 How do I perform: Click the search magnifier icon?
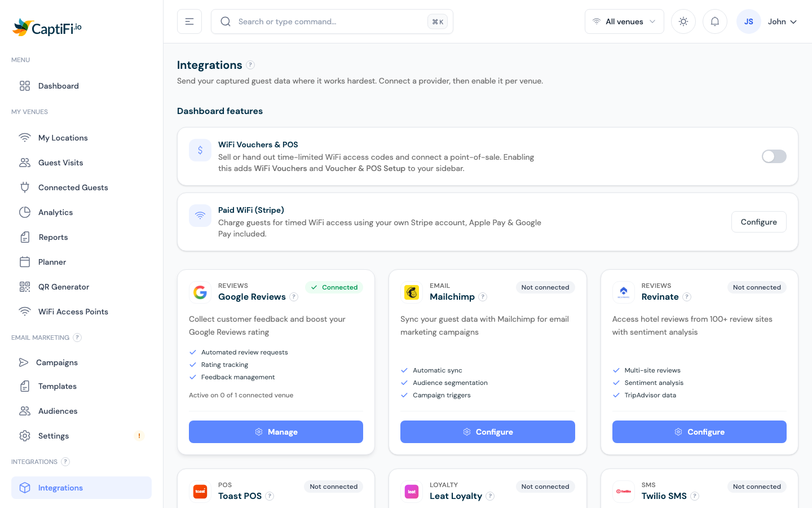tap(226, 21)
